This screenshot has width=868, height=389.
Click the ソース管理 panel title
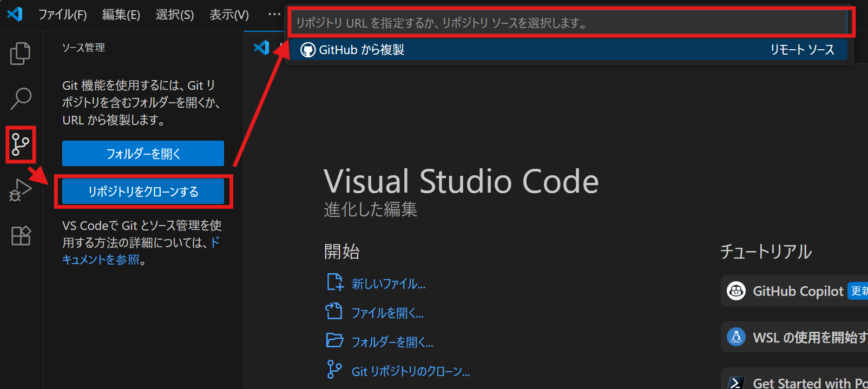(83, 48)
